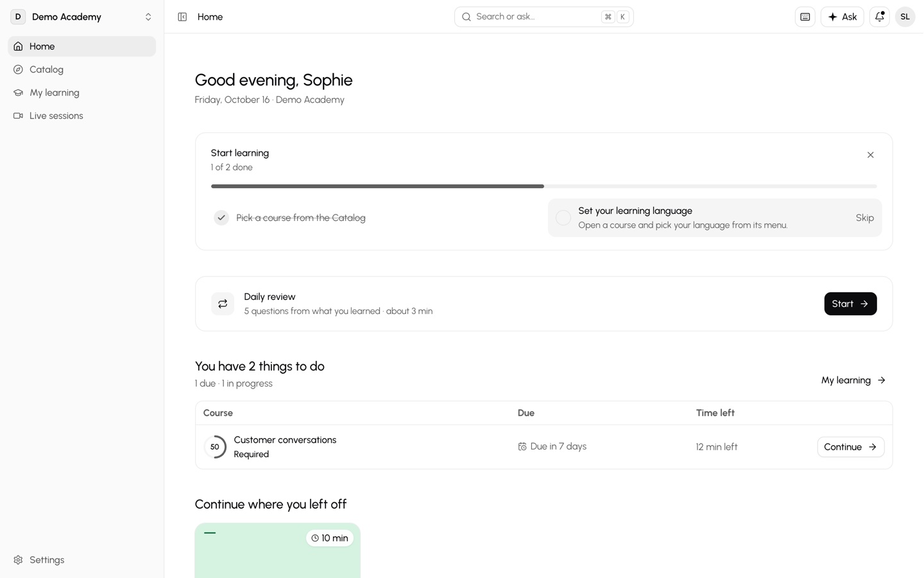Check the Set your learning language circle
This screenshot has height=578, width=924.
pos(563,218)
